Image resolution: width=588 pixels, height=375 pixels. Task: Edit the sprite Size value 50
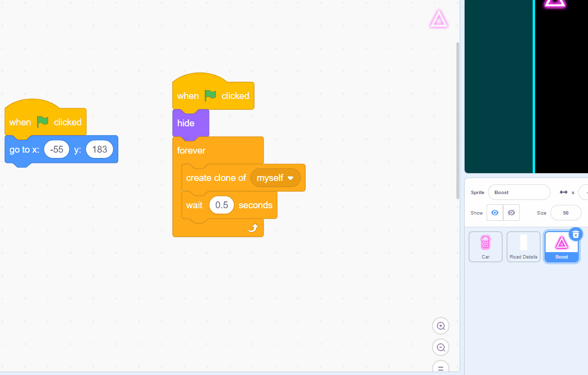(566, 213)
